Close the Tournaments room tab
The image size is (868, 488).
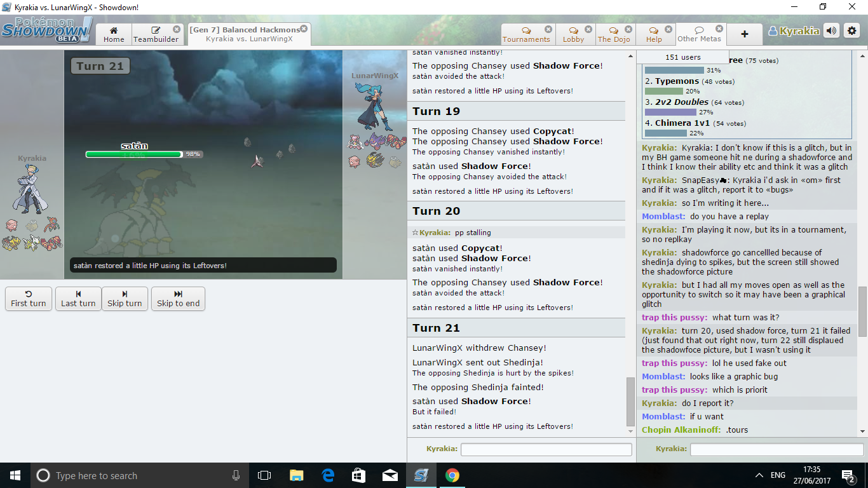(548, 29)
